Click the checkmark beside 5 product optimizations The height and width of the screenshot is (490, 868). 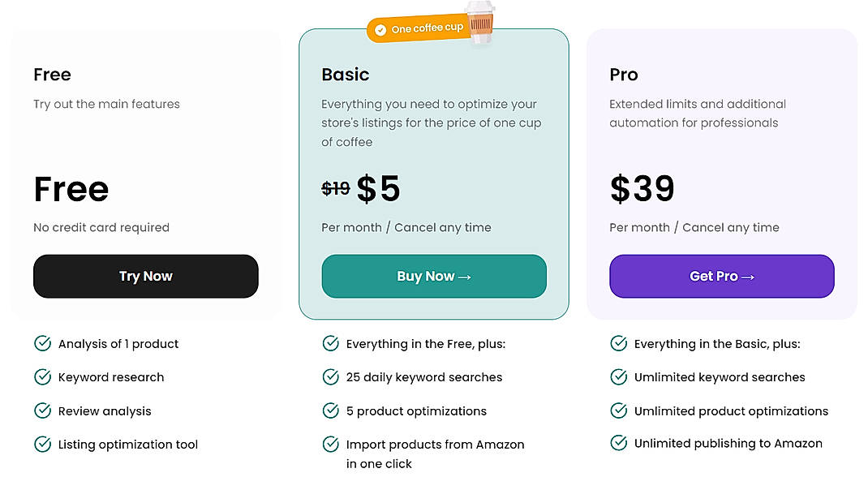(330, 410)
